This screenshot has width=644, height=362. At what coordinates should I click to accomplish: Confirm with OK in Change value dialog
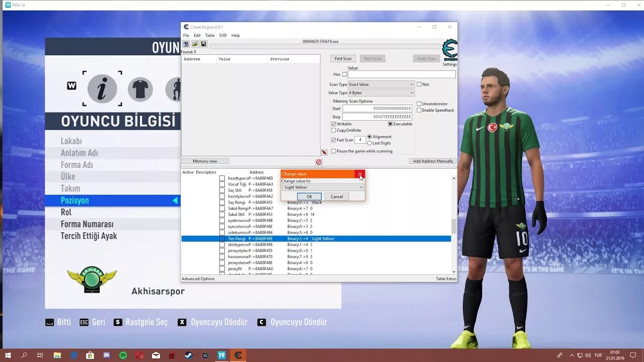coord(309,197)
